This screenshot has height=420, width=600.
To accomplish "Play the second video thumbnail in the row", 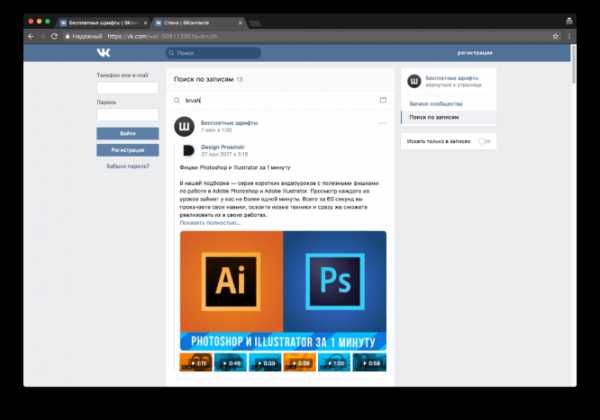I will (230, 362).
